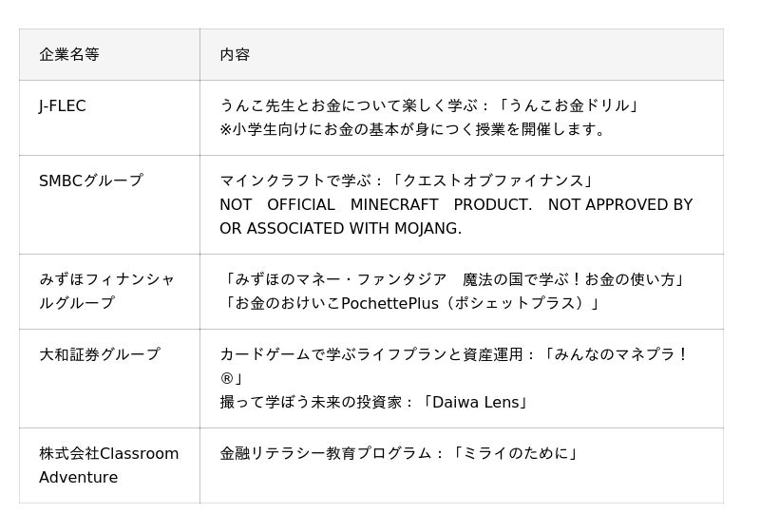Click the クエストオブファイナンス program line

point(407,180)
